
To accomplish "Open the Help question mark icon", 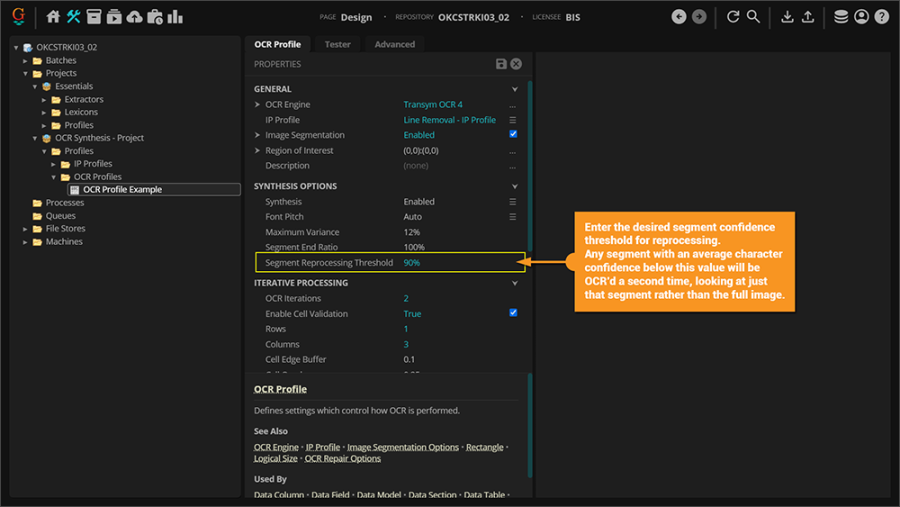I will click(x=881, y=17).
